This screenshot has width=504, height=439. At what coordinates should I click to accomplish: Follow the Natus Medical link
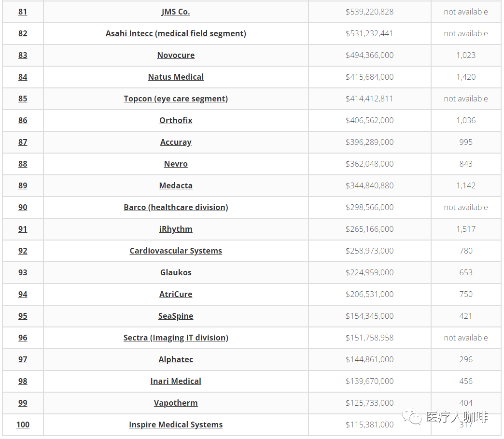click(x=176, y=77)
